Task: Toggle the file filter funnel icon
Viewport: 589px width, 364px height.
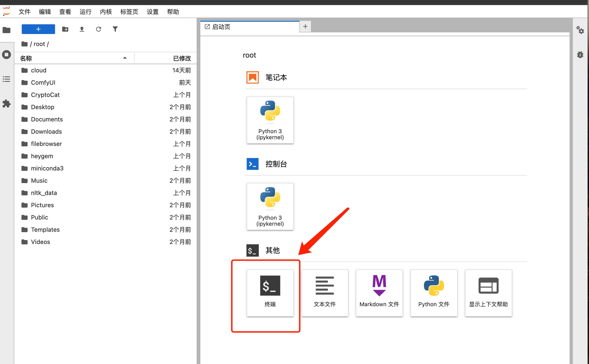Action: click(x=115, y=29)
